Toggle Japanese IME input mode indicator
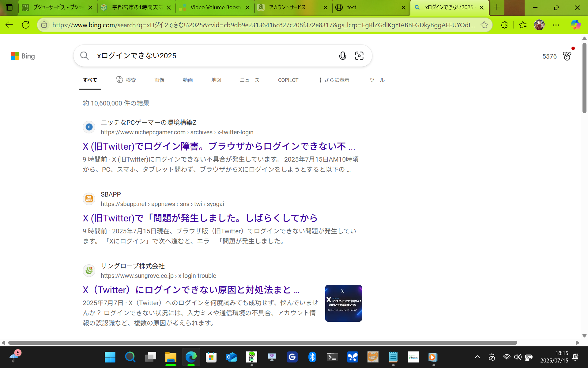The width and height of the screenshot is (588, 368). (492, 357)
